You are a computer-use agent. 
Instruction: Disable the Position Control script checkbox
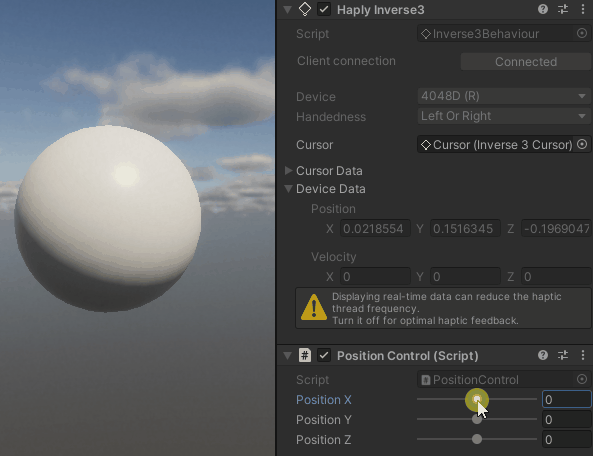point(324,355)
